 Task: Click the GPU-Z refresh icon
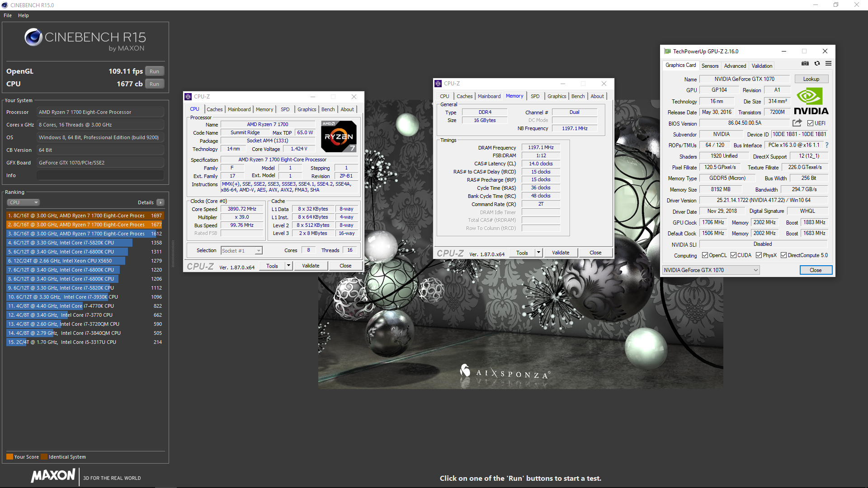(x=817, y=64)
